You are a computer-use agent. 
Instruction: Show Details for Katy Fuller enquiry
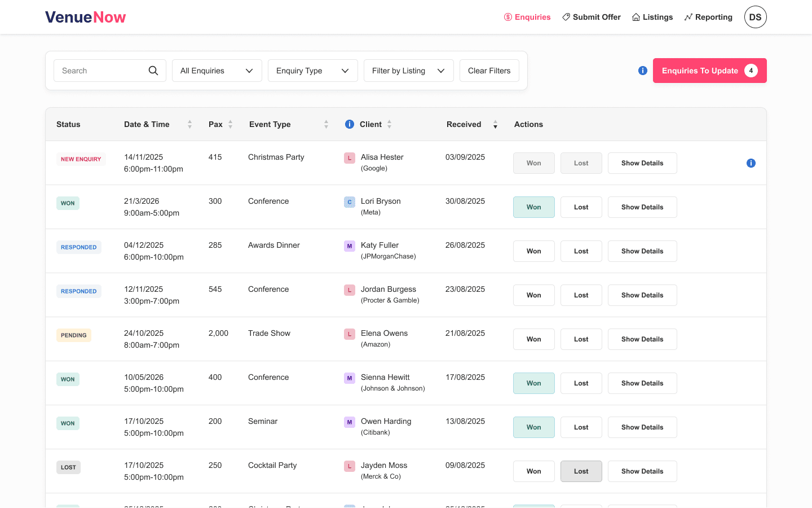tap(642, 251)
